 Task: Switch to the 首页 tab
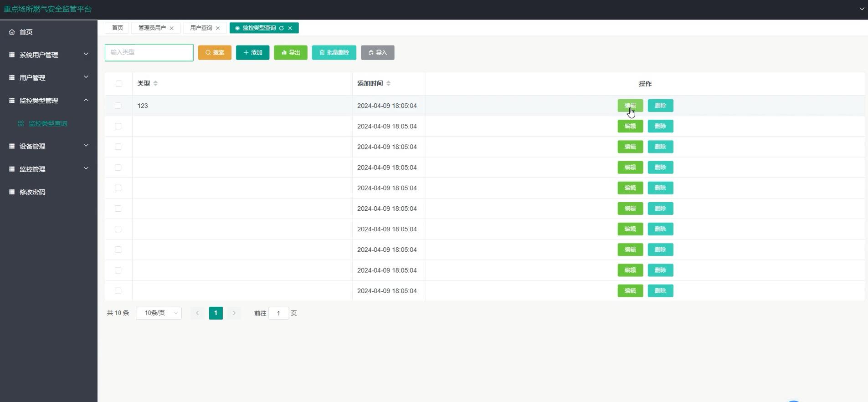[117, 28]
